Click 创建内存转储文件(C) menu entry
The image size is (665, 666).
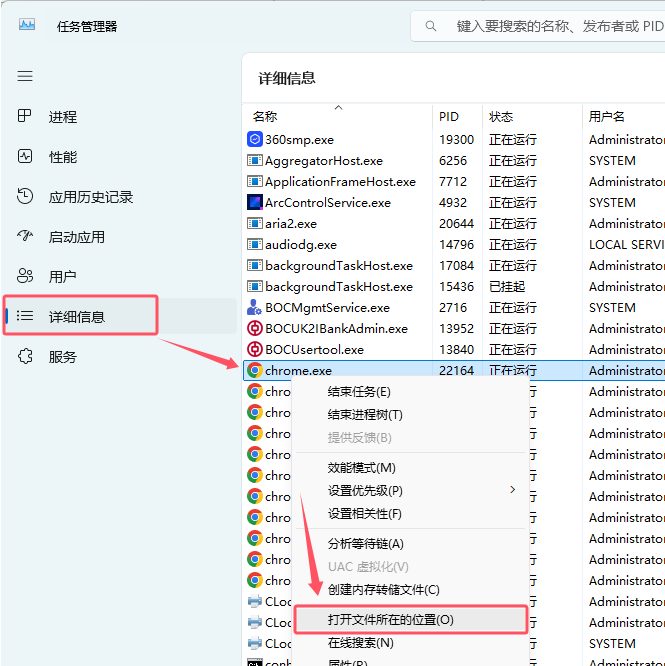pos(383,590)
